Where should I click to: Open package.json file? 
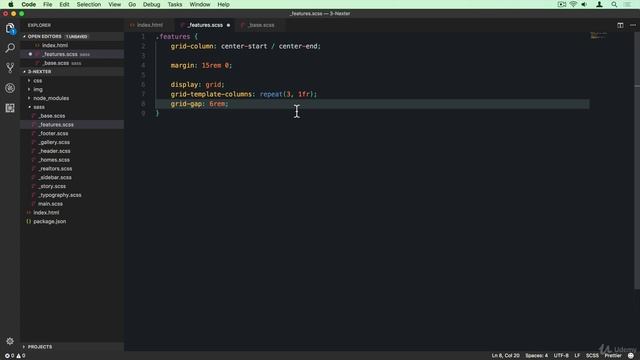coord(50,221)
